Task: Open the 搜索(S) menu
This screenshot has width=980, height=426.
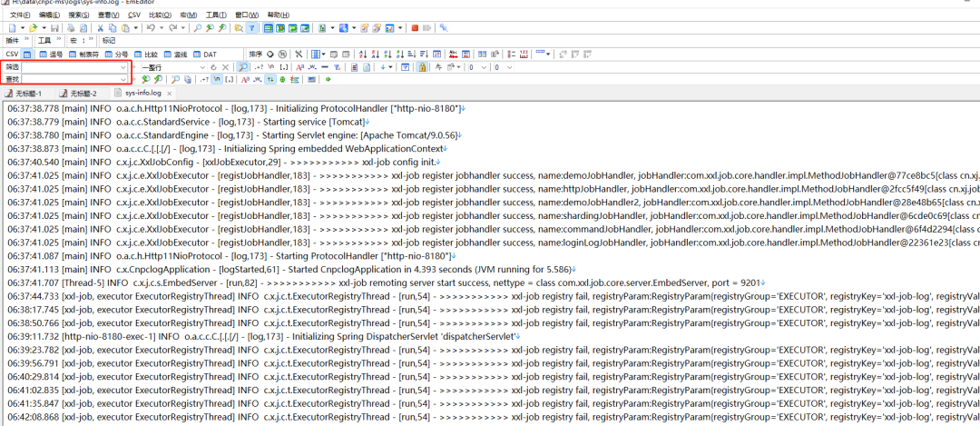Action: pos(79,15)
